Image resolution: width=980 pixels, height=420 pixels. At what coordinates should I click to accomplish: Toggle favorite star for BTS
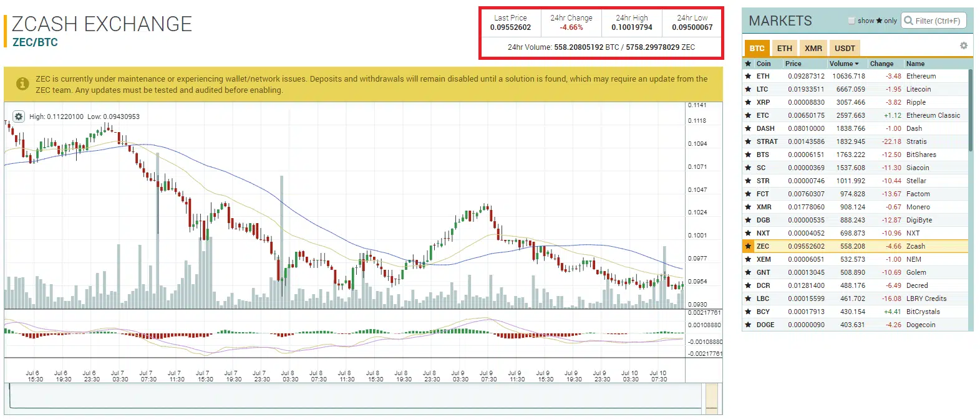click(x=748, y=155)
